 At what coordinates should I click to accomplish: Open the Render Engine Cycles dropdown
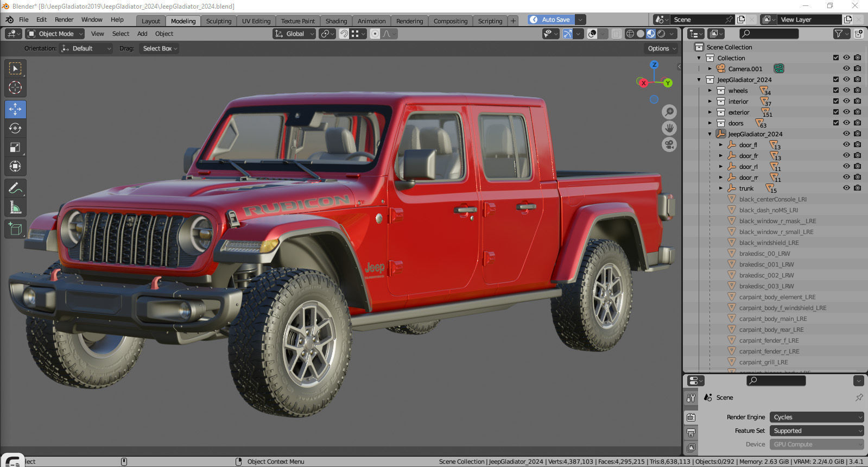click(x=817, y=417)
